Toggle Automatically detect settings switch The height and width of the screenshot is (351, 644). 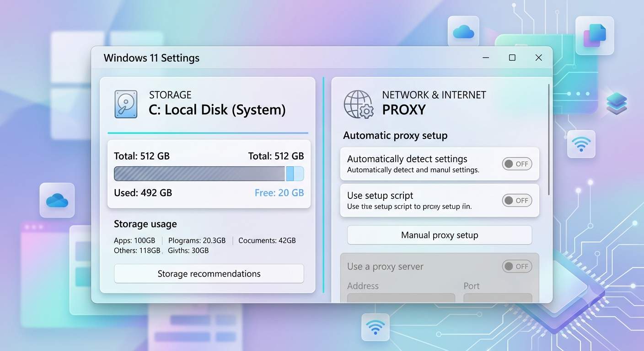pos(517,164)
